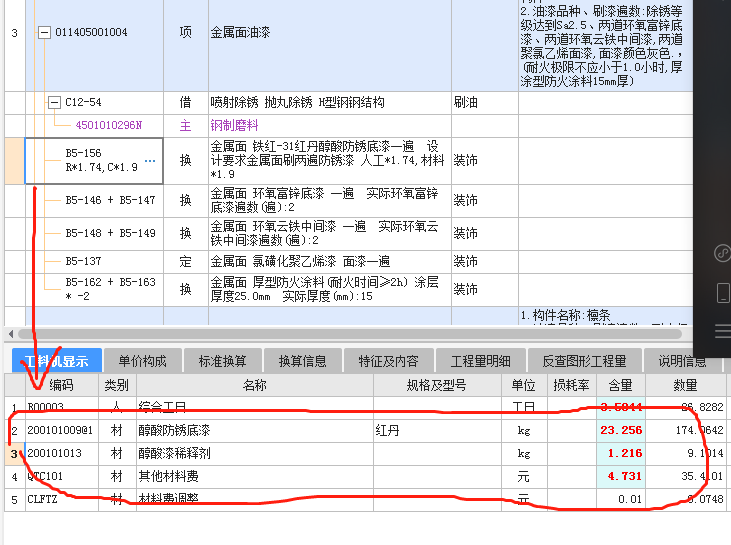
Task: Open the 特征及内容 tab
Action: point(388,361)
